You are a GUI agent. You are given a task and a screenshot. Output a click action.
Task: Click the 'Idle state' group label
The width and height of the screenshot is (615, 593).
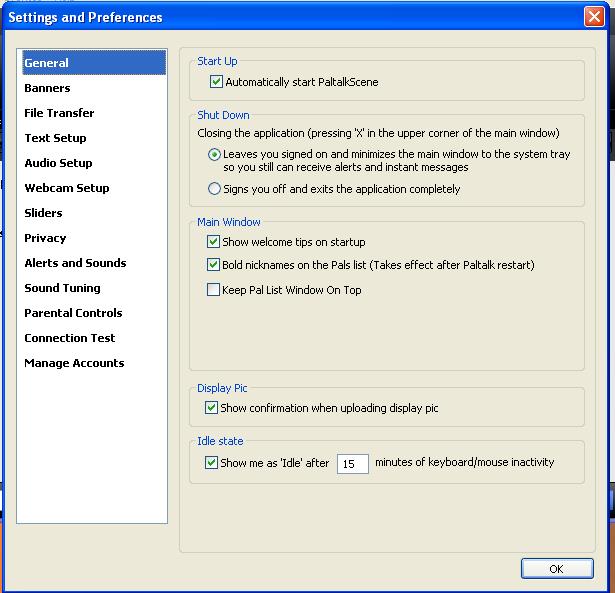tap(220, 441)
